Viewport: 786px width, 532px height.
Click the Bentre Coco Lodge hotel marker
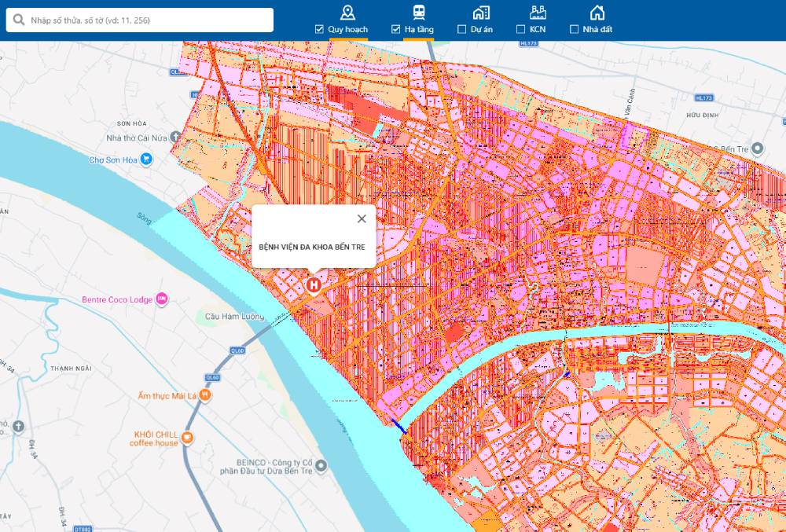click(162, 299)
